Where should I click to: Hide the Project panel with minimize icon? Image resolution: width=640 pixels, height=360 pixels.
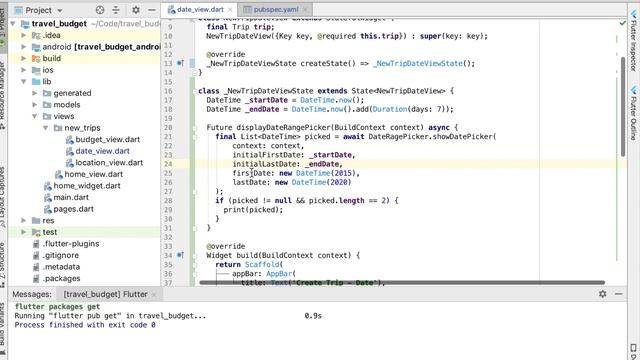[152, 10]
